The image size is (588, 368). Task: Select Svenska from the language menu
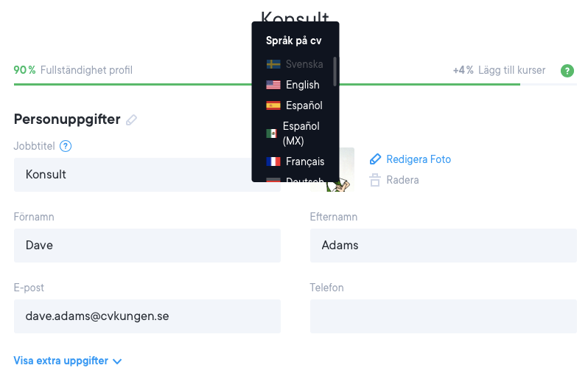[x=304, y=64]
